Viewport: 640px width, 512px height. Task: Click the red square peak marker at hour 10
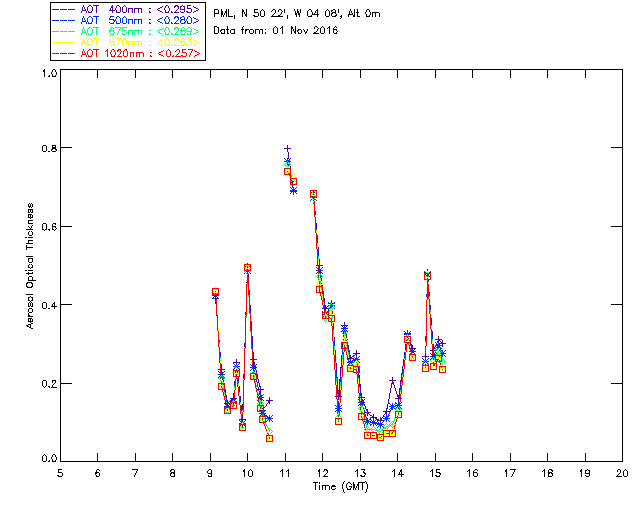pyautogui.click(x=247, y=268)
